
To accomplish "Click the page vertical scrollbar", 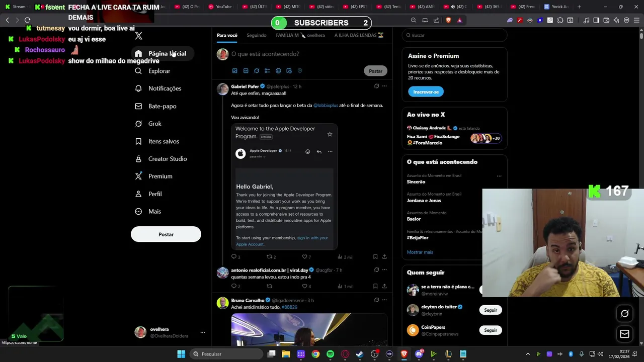I will coord(641,36).
